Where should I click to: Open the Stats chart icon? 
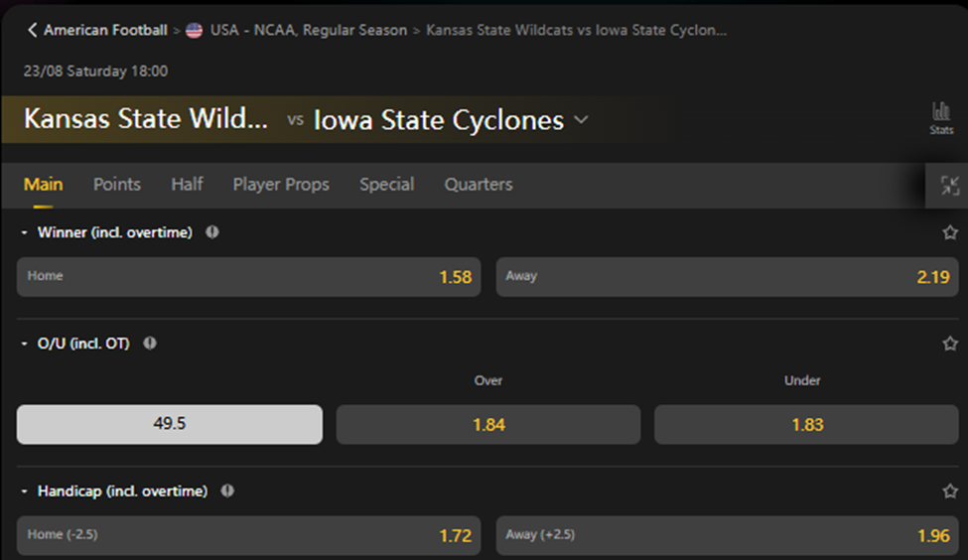(x=940, y=116)
